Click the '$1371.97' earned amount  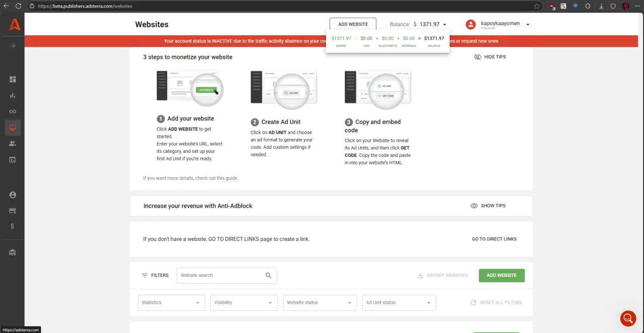click(341, 38)
